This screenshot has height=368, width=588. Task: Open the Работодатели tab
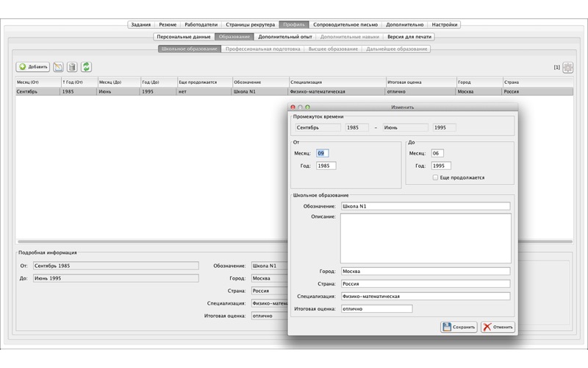201,24
